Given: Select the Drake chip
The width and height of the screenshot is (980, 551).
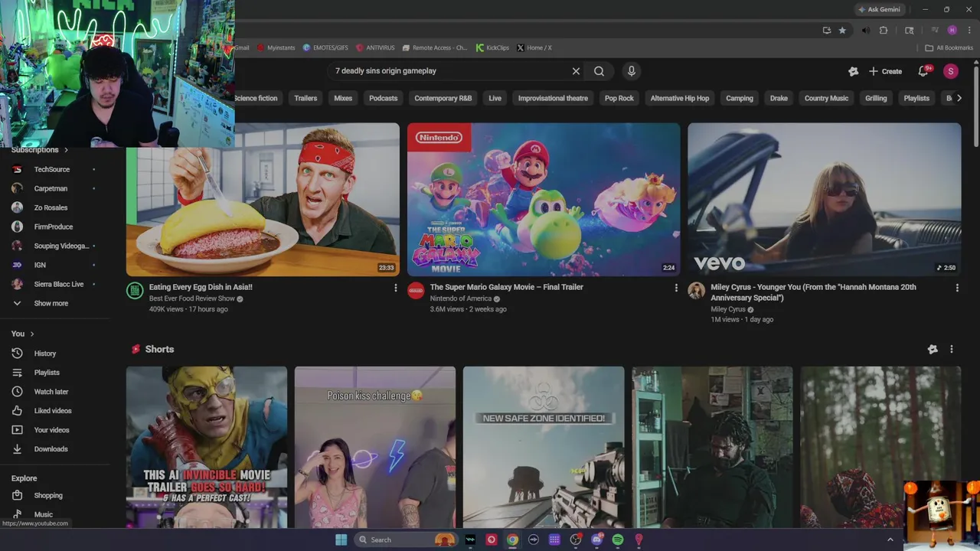Looking at the screenshot, I should [x=779, y=98].
